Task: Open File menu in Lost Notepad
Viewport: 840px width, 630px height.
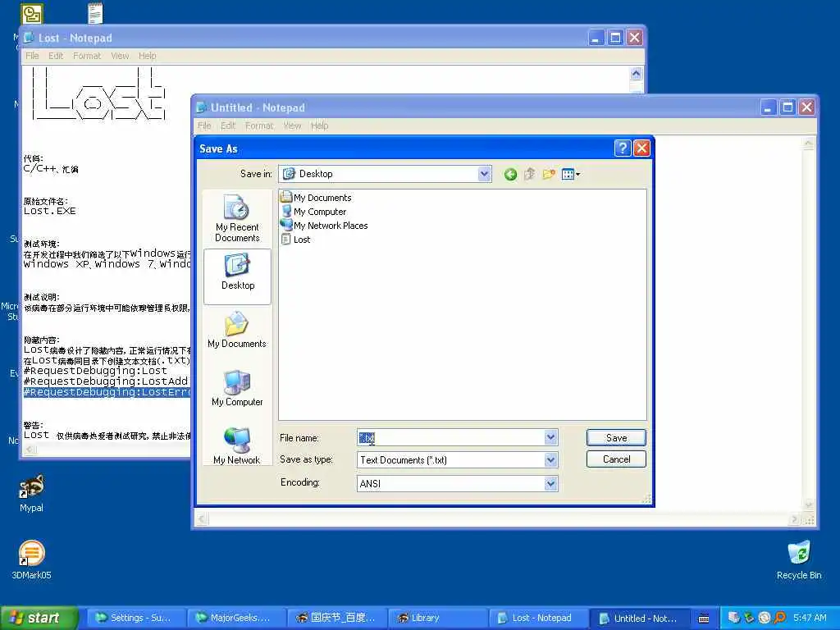Action: [x=32, y=56]
